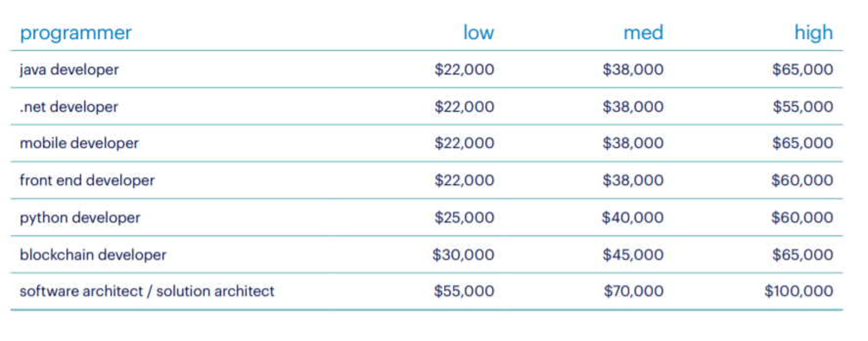Click python developer's $25,000 low value
This screenshot has width=868, height=341.
[x=464, y=218]
